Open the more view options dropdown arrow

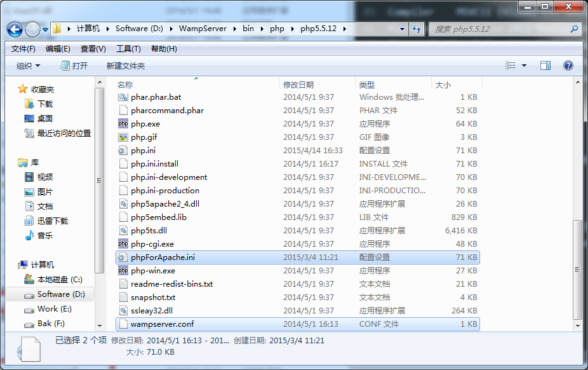[525, 65]
